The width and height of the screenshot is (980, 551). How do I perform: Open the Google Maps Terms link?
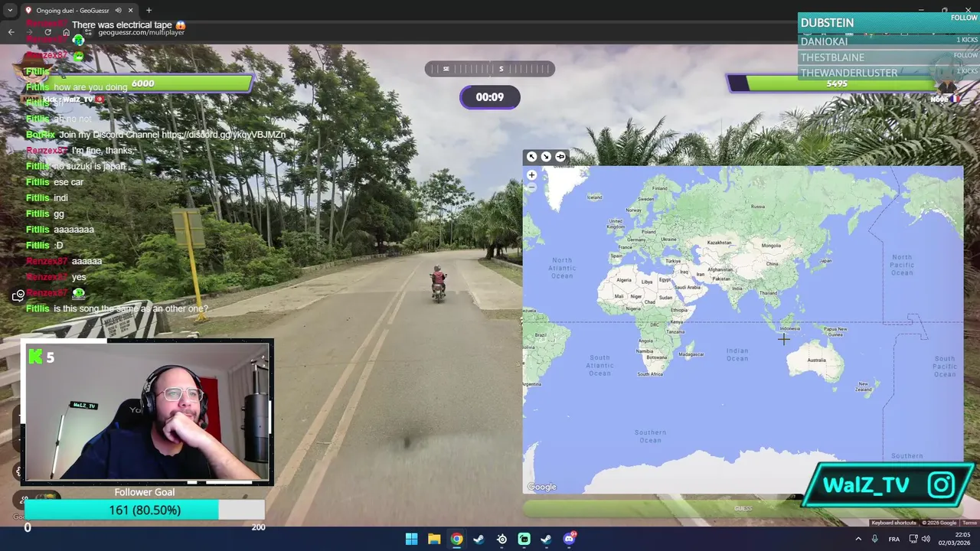[969, 523]
